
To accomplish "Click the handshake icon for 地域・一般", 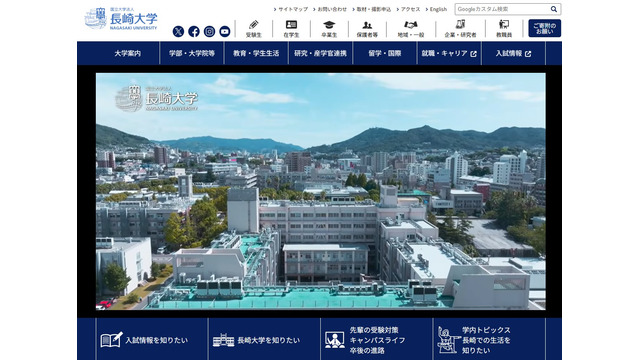I will tap(411, 24).
